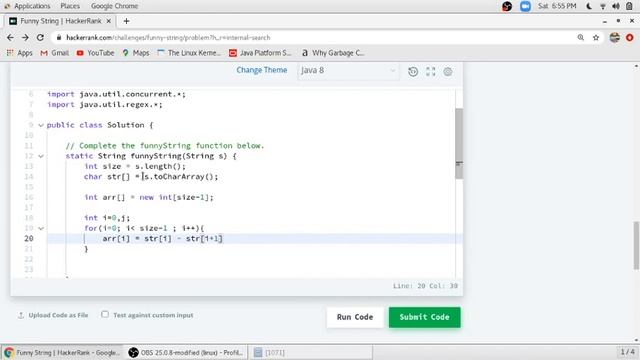Open a new browser tab
The height and width of the screenshot is (360, 640).
click(127, 21)
